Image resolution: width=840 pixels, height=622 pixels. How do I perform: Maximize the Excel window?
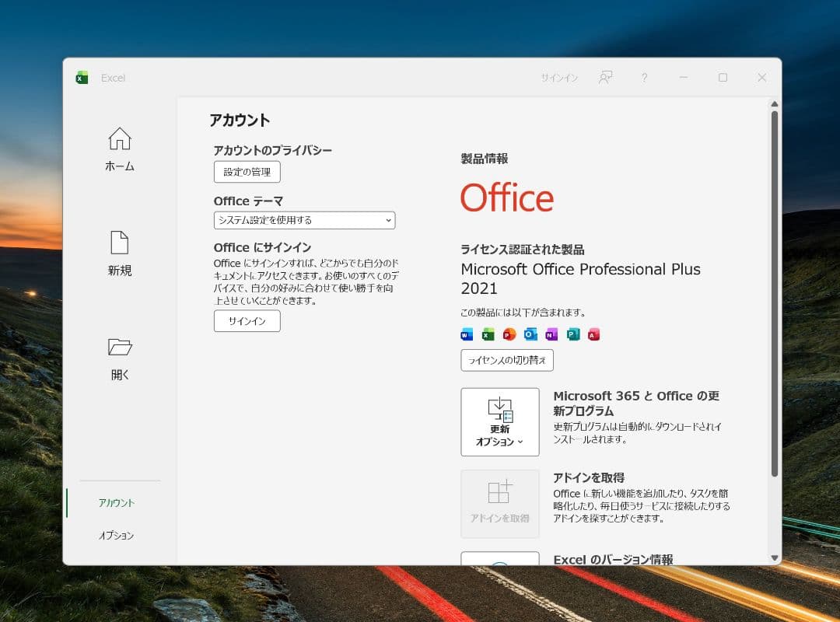[723, 78]
